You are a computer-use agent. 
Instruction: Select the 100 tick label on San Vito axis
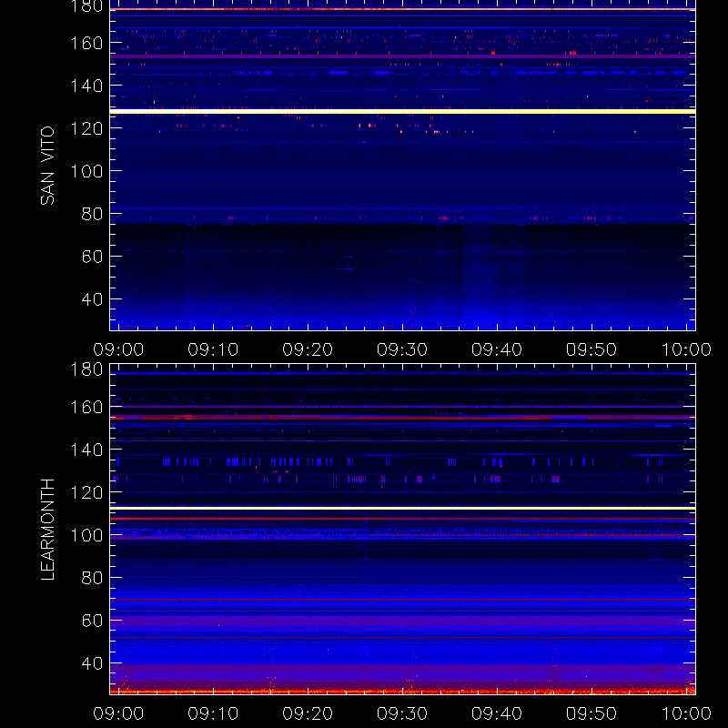coord(86,171)
